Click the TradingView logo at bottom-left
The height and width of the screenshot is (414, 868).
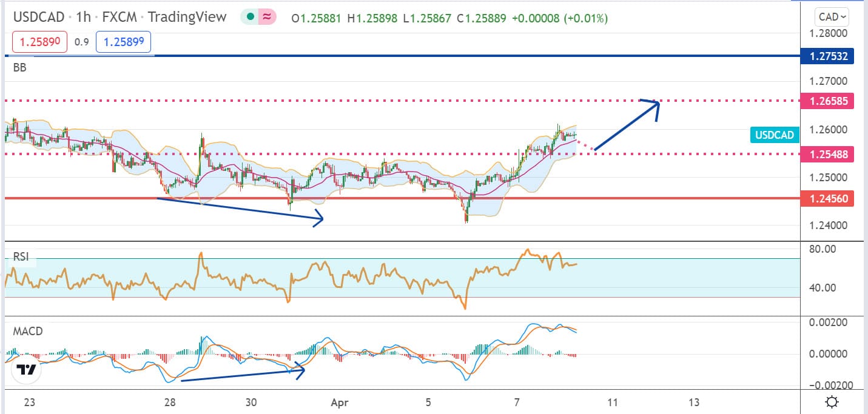25,369
